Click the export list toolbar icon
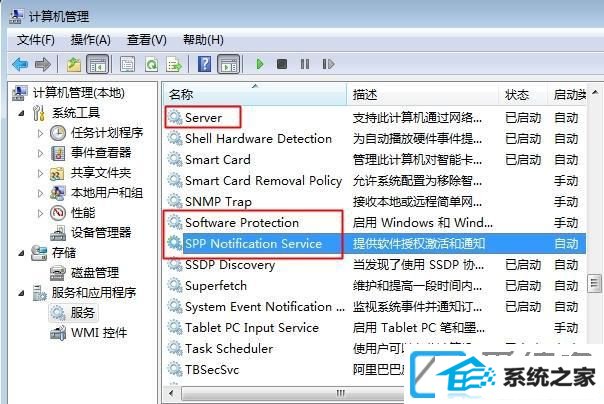Screen dimensions: 604x404 pyautogui.click(x=174, y=64)
